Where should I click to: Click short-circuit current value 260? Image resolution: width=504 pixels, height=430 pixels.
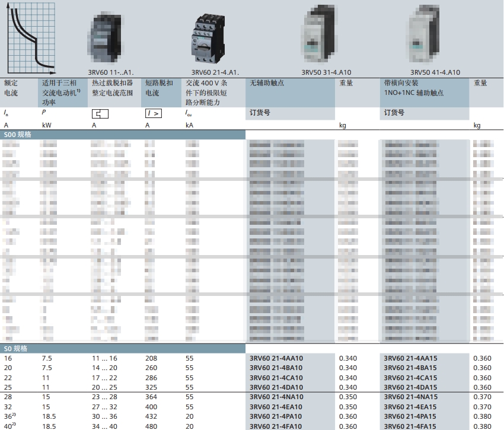[151, 368]
